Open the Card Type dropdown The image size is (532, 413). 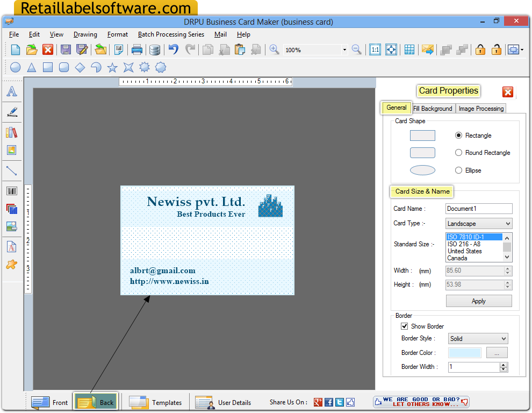507,223
